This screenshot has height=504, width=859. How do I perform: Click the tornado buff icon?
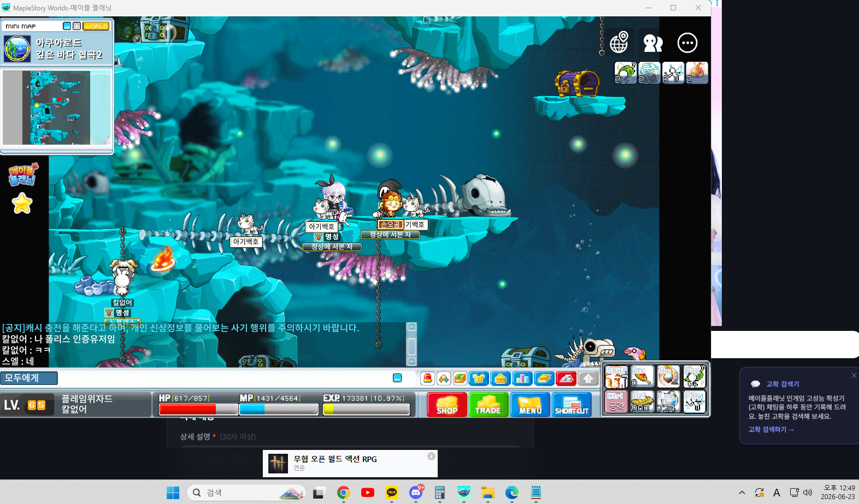tap(649, 73)
